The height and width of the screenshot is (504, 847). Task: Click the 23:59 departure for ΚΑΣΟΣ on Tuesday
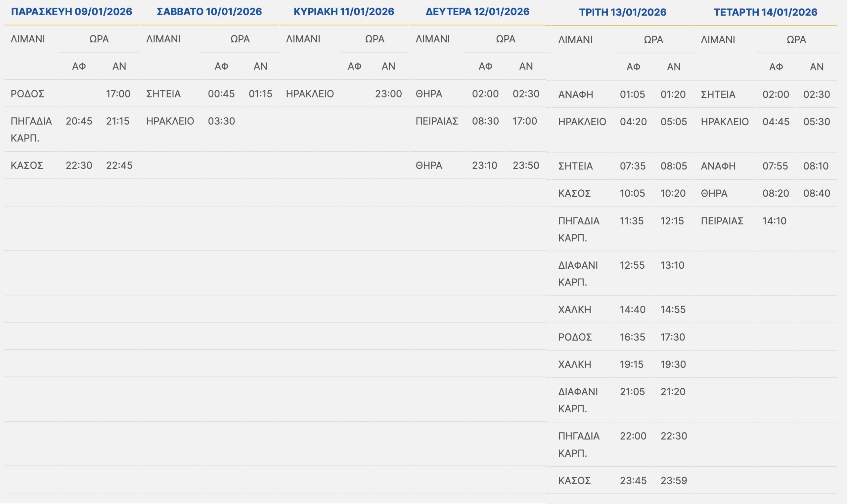click(x=673, y=481)
